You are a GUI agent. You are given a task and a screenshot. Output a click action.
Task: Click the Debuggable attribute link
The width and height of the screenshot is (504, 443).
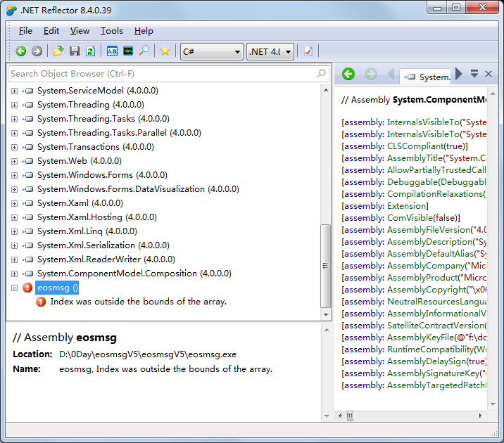tap(412, 182)
